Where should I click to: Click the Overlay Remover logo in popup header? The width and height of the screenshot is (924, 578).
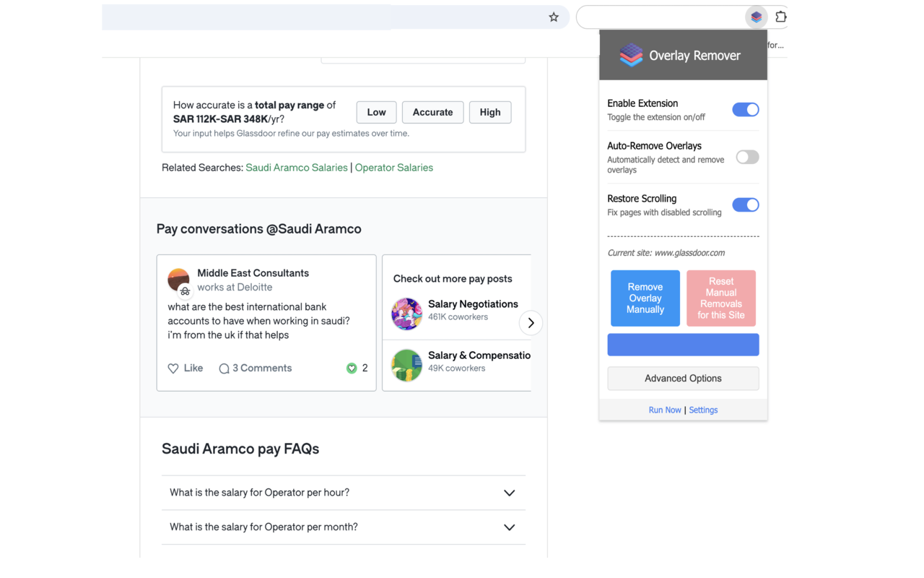tap(631, 55)
